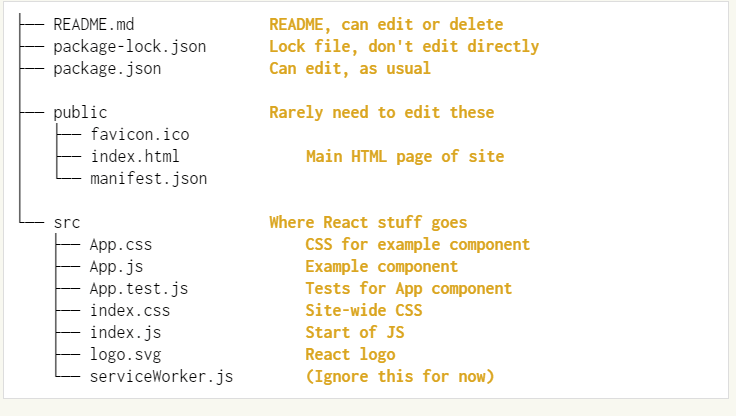Click the manifest.json entry
736x416 pixels.
tap(148, 178)
